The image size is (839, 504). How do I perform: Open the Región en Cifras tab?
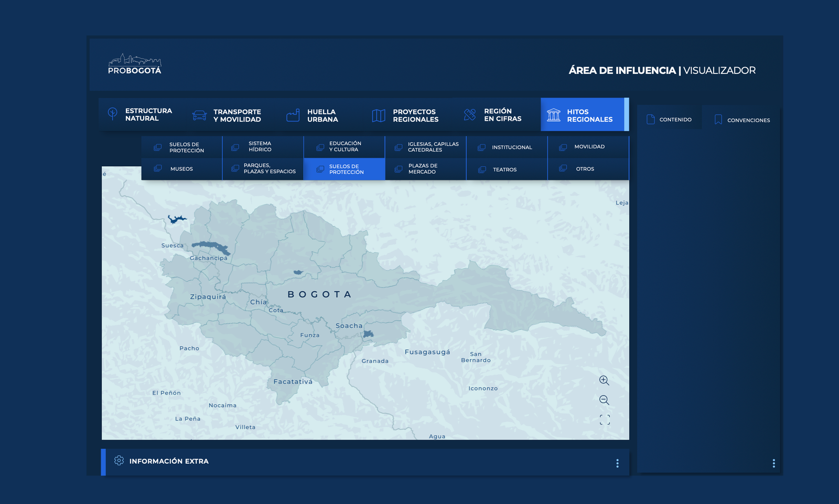pos(493,115)
